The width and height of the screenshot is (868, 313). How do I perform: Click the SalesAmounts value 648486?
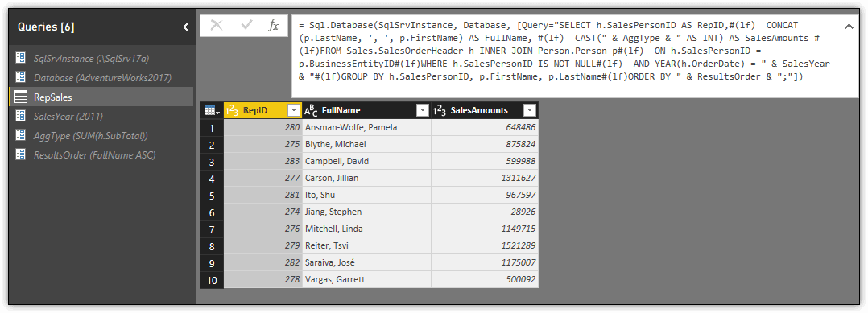485,128
